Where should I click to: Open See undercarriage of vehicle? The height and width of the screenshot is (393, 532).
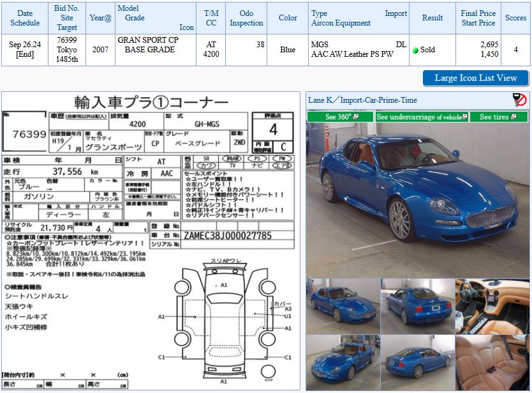click(x=422, y=117)
